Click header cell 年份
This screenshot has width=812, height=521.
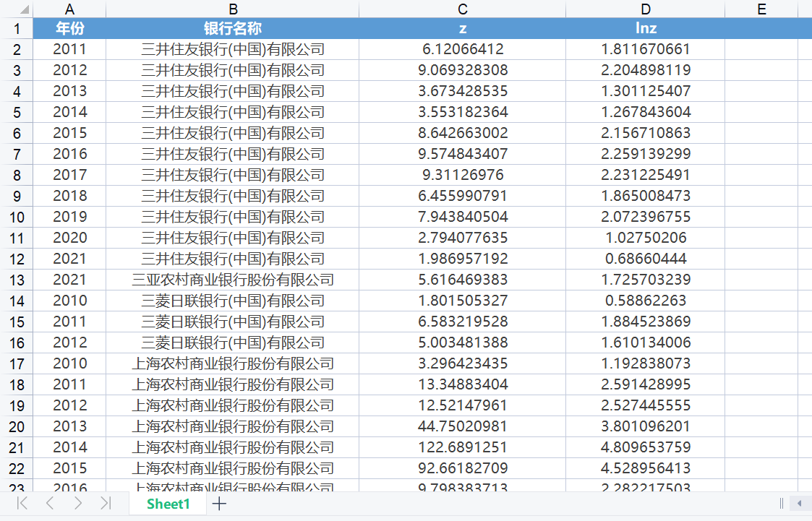click(69, 28)
